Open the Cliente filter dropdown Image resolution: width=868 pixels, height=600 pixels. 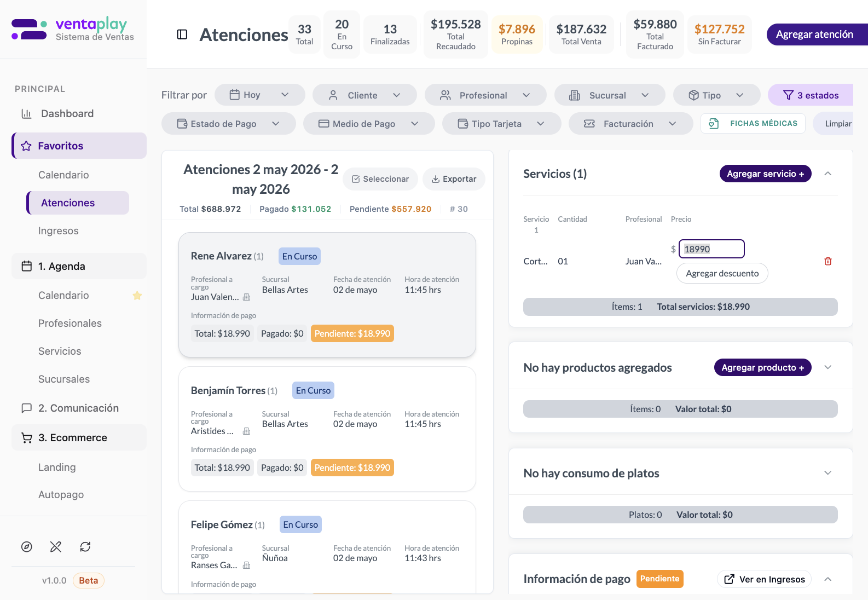[x=364, y=95]
